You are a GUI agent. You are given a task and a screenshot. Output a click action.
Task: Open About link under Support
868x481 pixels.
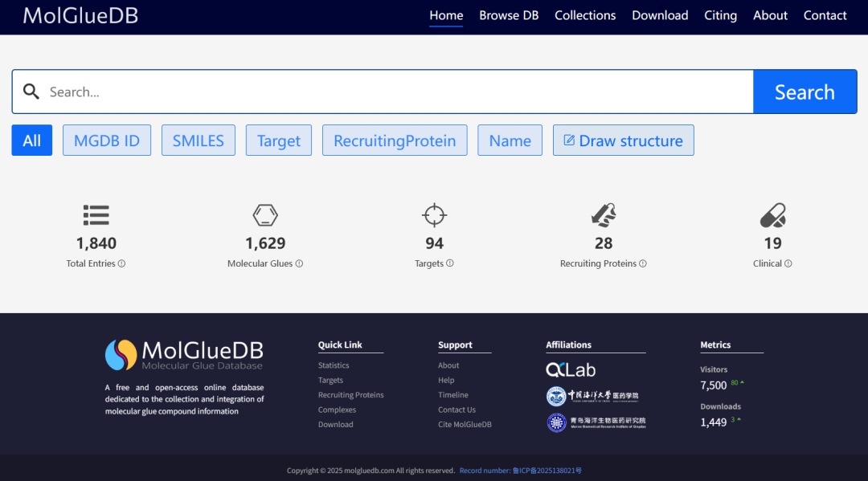tap(448, 365)
